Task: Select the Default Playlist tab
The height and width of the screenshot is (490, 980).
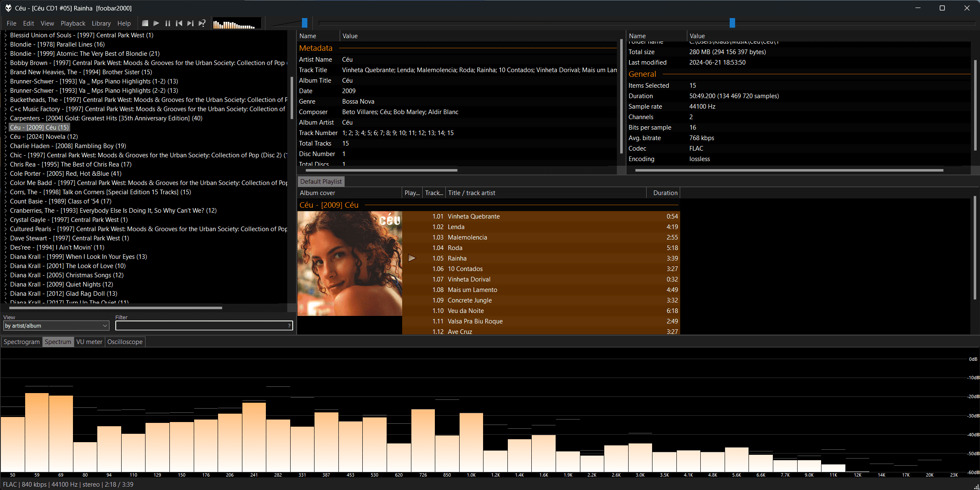Action: pyautogui.click(x=321, y=182)
